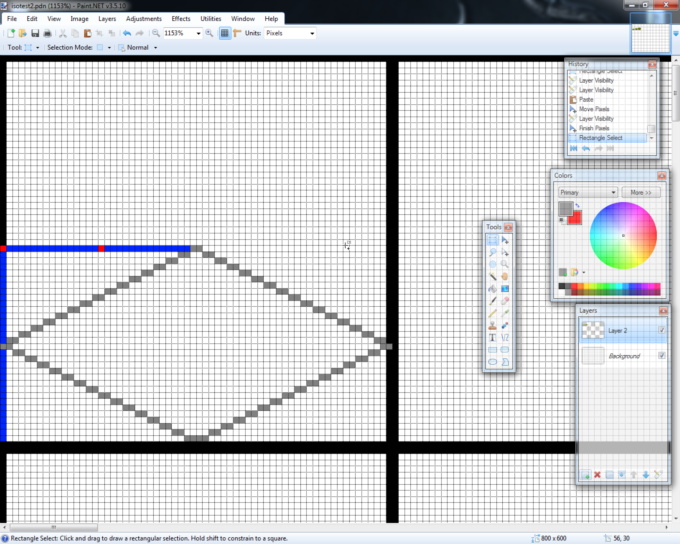The image size is (680, 544).
Task: Select the Ellipse Select tool
Action: pyautogui.click(x=493, y=264)
